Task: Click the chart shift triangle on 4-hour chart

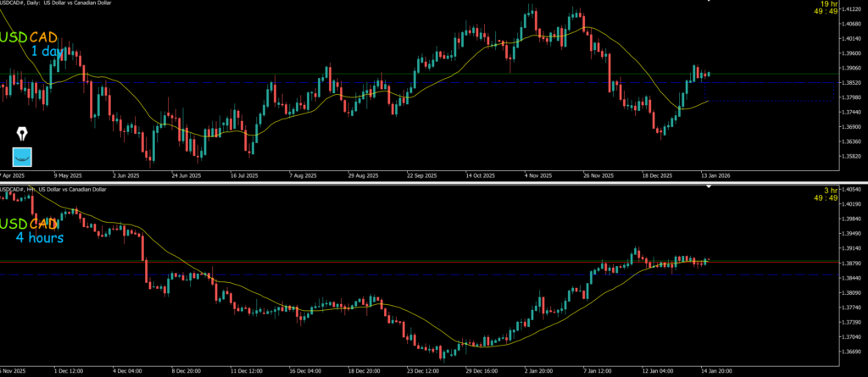Action: coord(709,186)
